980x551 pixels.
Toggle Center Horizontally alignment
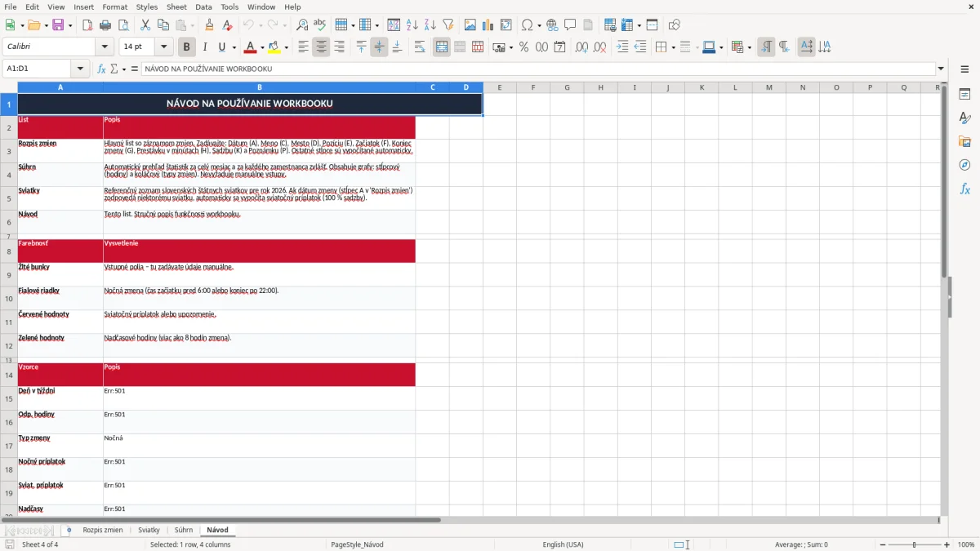(321, 47)
